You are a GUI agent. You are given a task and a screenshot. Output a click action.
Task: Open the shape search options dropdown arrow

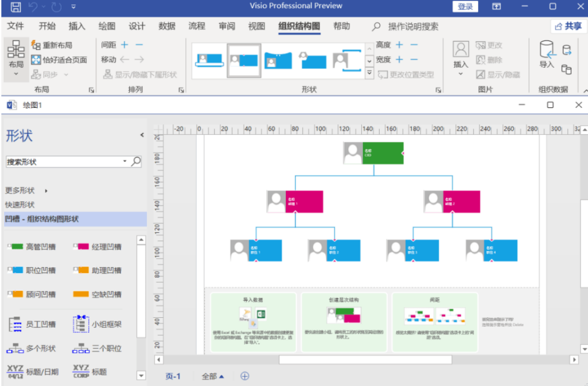(125, 162)
